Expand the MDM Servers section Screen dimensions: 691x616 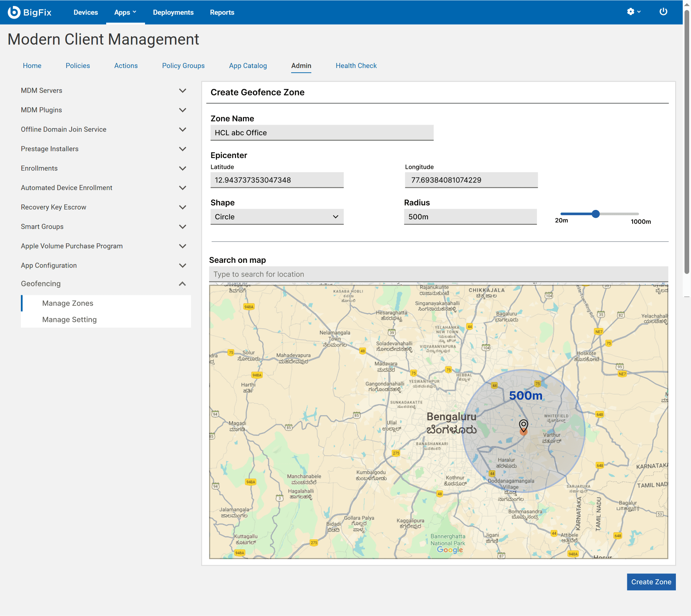[x=182, y=90]
